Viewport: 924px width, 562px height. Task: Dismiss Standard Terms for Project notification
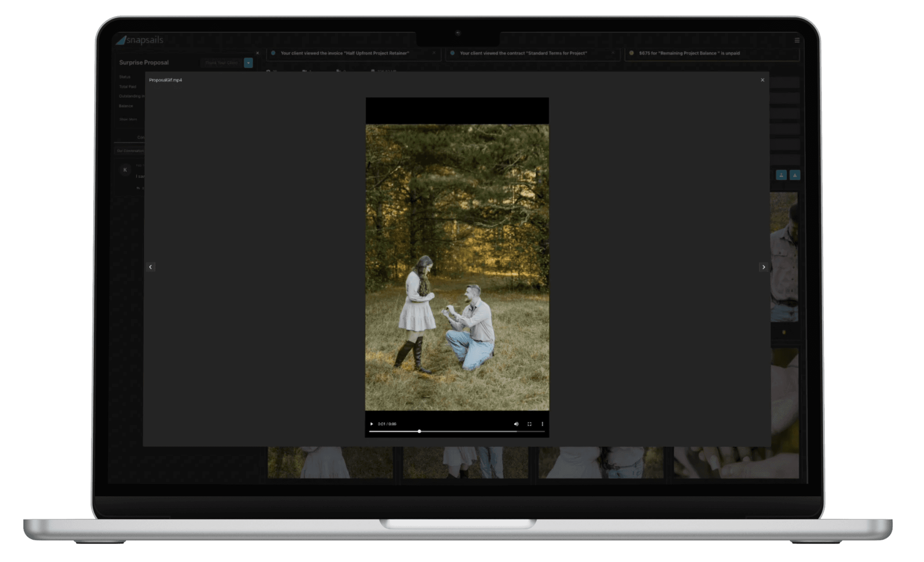(613, 53)
